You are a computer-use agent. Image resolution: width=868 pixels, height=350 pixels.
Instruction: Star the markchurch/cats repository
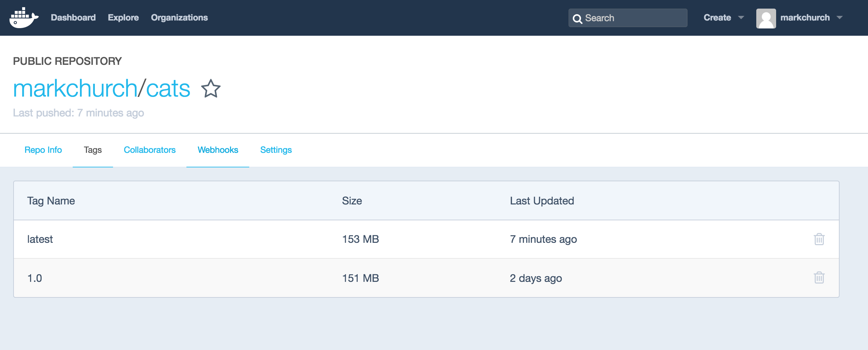pos(211,89)
